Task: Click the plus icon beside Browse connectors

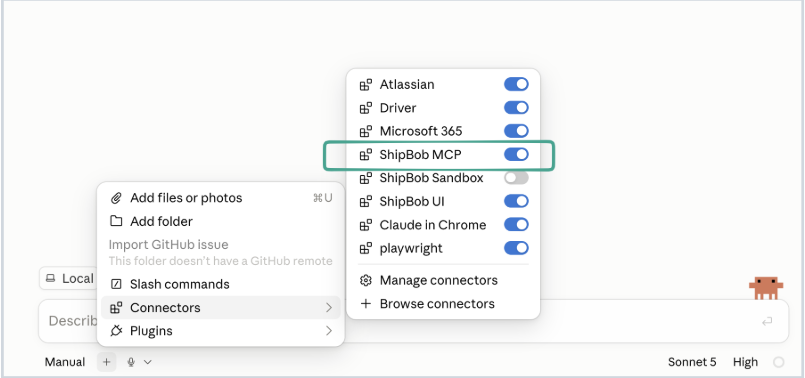Action: (x=366, y=304)
